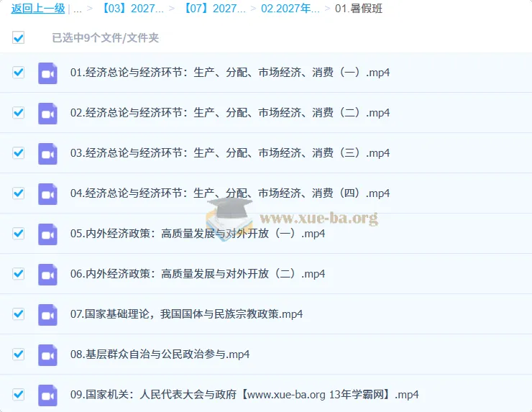Click the breadcrumb ellipsis ... item
Image resolution: width=532 pixels, height=412 pixels.
click(x=78, y=9)
